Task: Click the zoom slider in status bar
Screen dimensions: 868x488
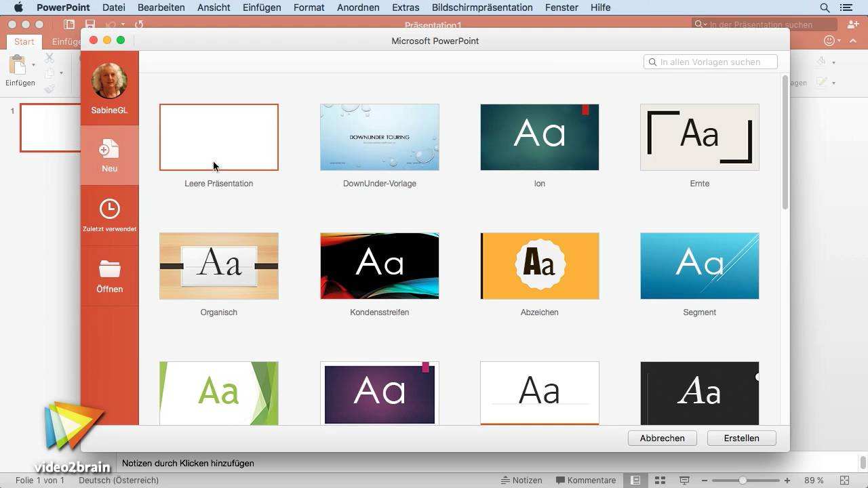Action: click(743, 480)
